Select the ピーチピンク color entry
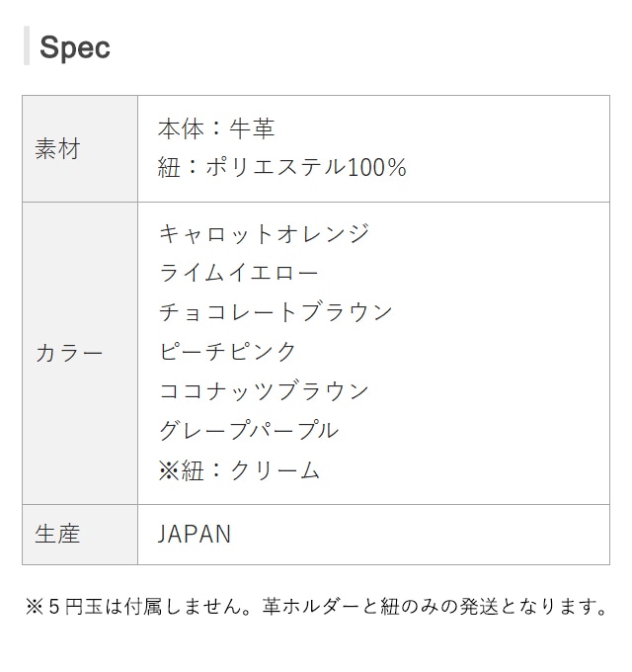The width and height of the screenshot is (632, 672). (x=227, y=352)
